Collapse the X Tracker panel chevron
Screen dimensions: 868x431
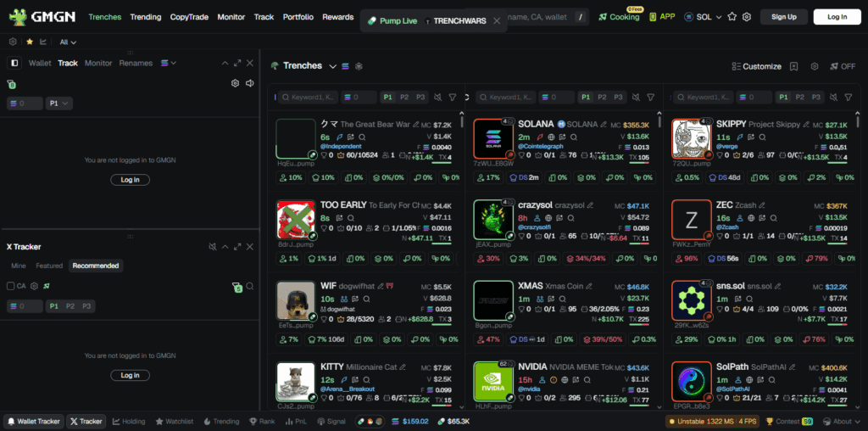click(225, 247)
